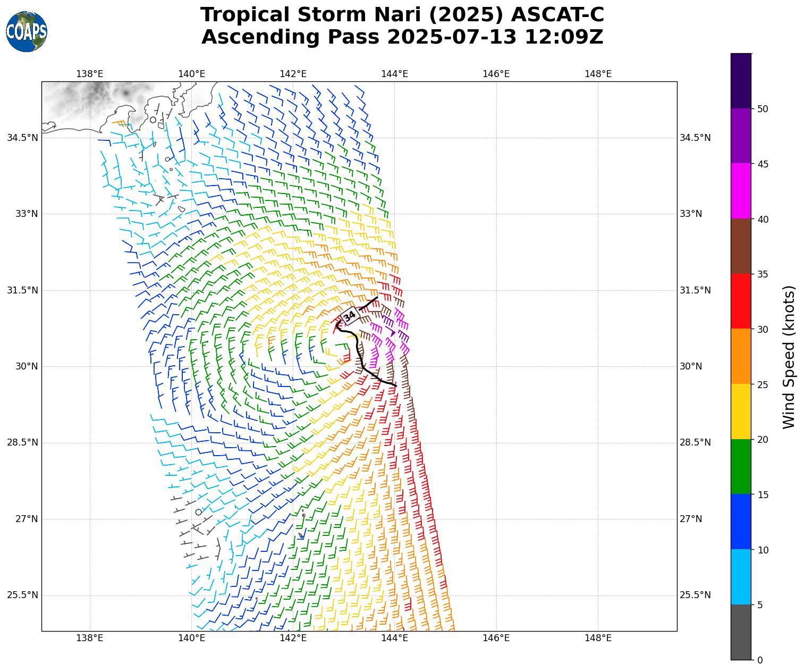Select the red 30-35 knot colorbar segment
The width and height of the screenshot is (804, 672).
pos(741,301)
